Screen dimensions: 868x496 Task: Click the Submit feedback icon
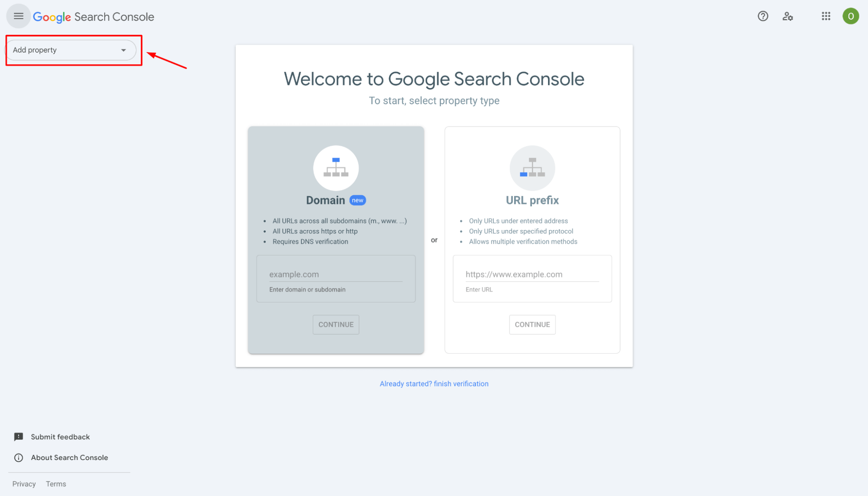point(19,437)
